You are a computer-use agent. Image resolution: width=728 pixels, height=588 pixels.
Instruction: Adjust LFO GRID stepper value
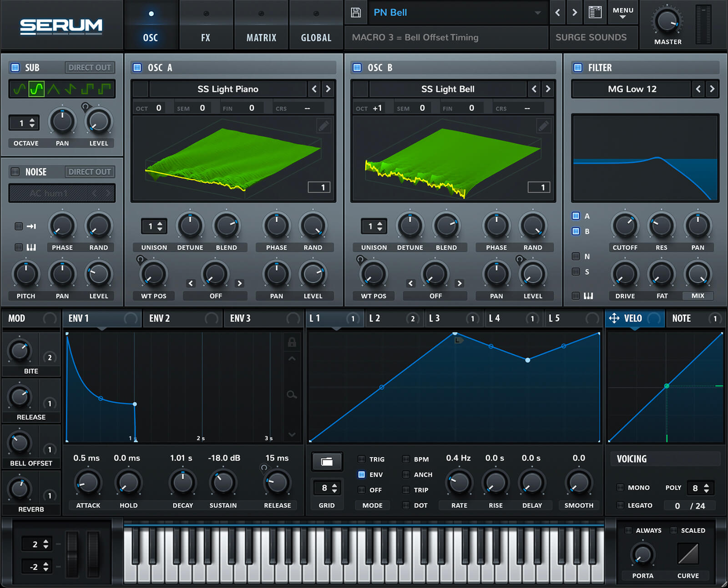click(x=327, y=488)
